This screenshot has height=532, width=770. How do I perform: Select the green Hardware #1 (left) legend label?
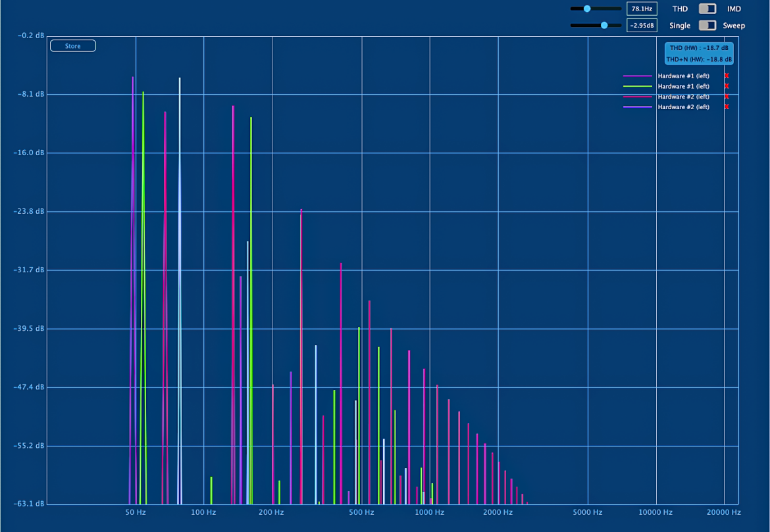pos(683,86)
